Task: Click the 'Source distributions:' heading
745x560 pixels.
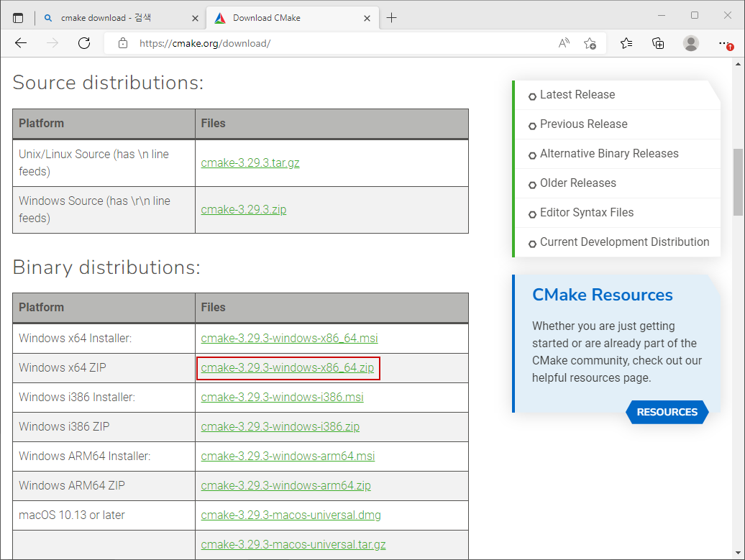Action: click(109, 83)
